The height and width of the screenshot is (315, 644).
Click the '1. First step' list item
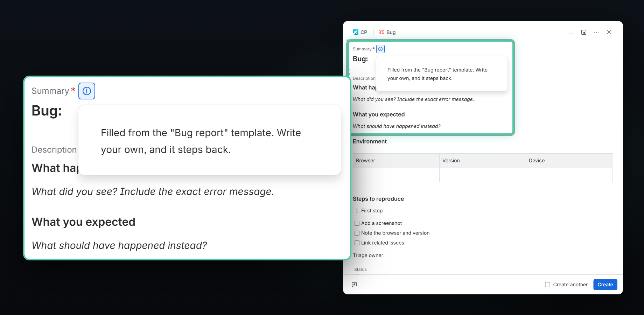pos(369,211)
